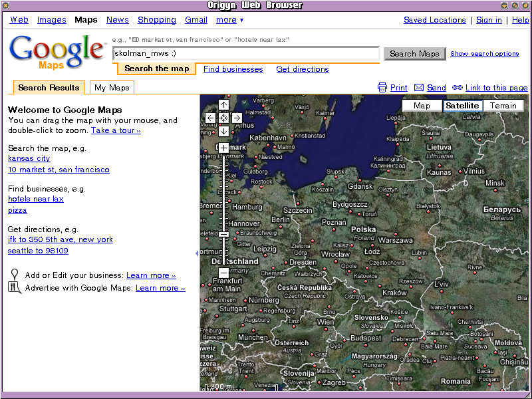The image size is (532, 399).
Task: Pan the map right with arrow button
Action: point(237,118)
